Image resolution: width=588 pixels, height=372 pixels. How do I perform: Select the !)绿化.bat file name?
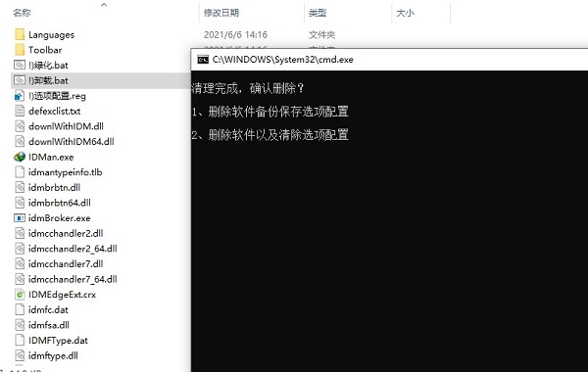click(x=48, y=66)
